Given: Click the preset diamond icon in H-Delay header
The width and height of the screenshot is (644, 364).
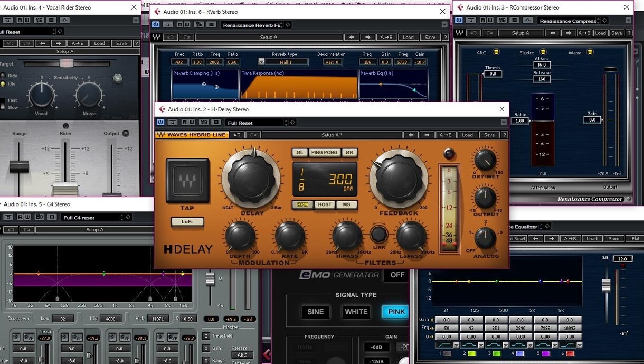Looking at the screenshot, I should [293, 122].
